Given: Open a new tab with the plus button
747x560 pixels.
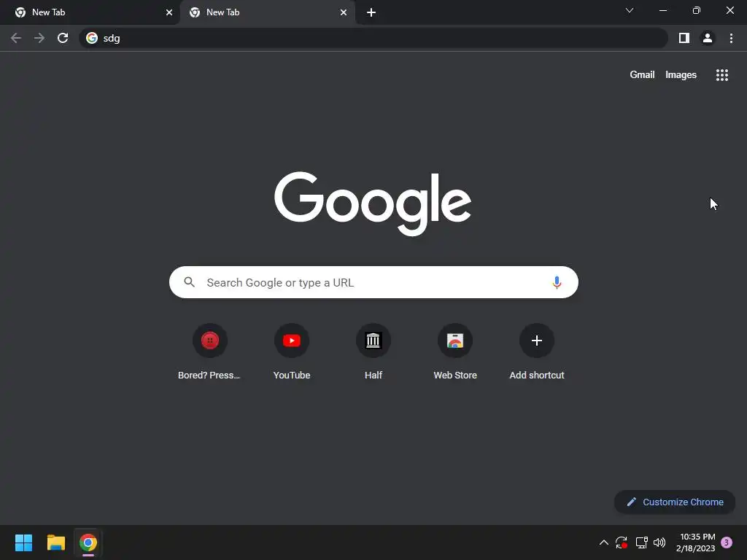Looking at the screenshot, I should 371,12.
